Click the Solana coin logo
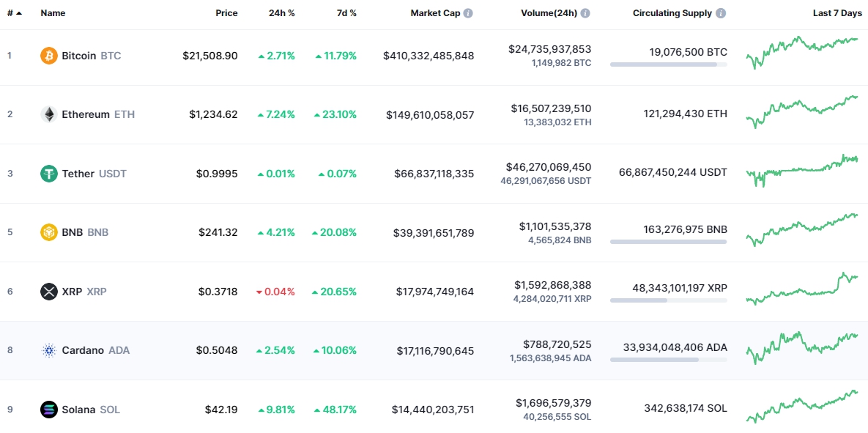 pos(49,410)
